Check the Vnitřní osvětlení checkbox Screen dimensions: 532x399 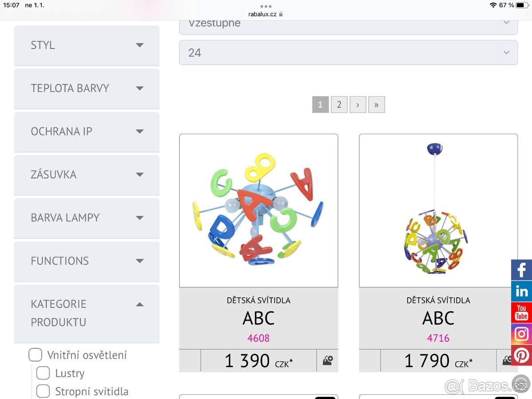(x=35, y=355)
